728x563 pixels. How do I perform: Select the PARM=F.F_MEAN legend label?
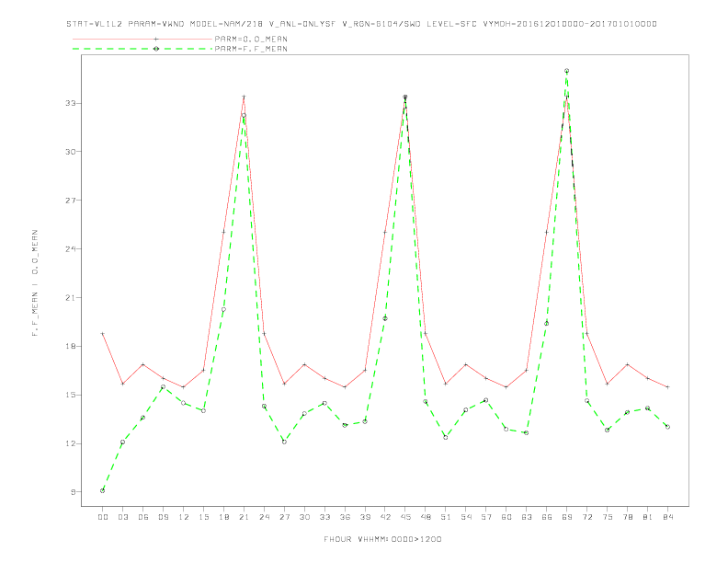251,49
